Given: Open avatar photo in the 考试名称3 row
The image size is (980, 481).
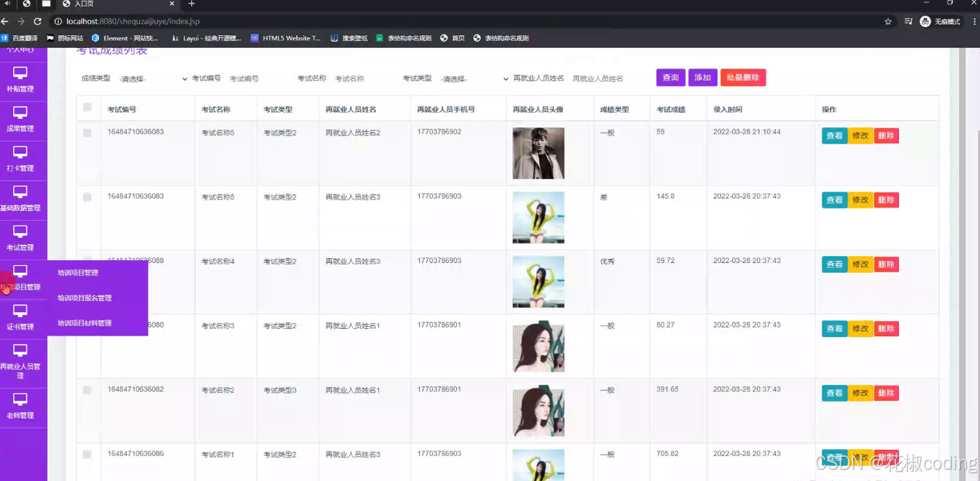Looking at the screenshot, I should click(x=538, y=346).
